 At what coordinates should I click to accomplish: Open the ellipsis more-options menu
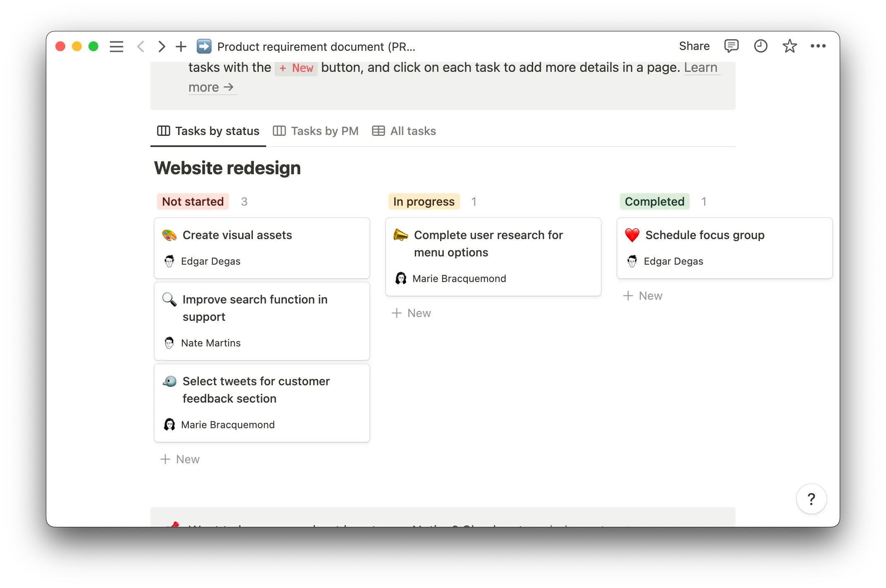pyautogui.click(x=819, y=46)
